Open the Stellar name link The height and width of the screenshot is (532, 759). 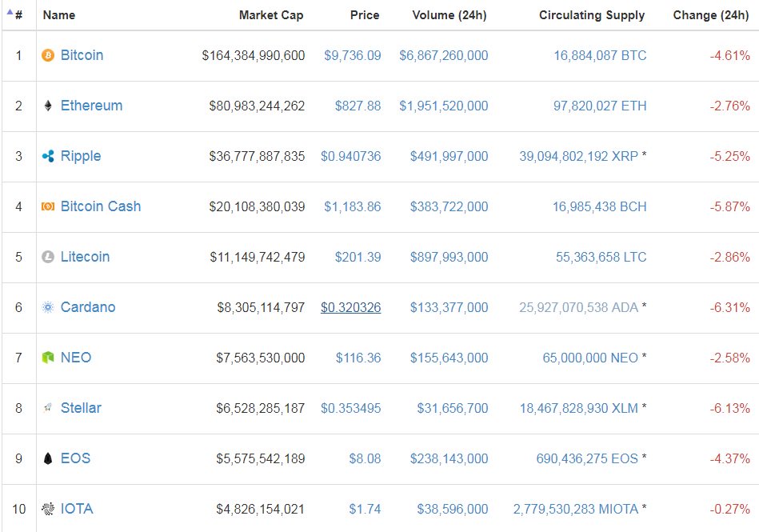81,407
